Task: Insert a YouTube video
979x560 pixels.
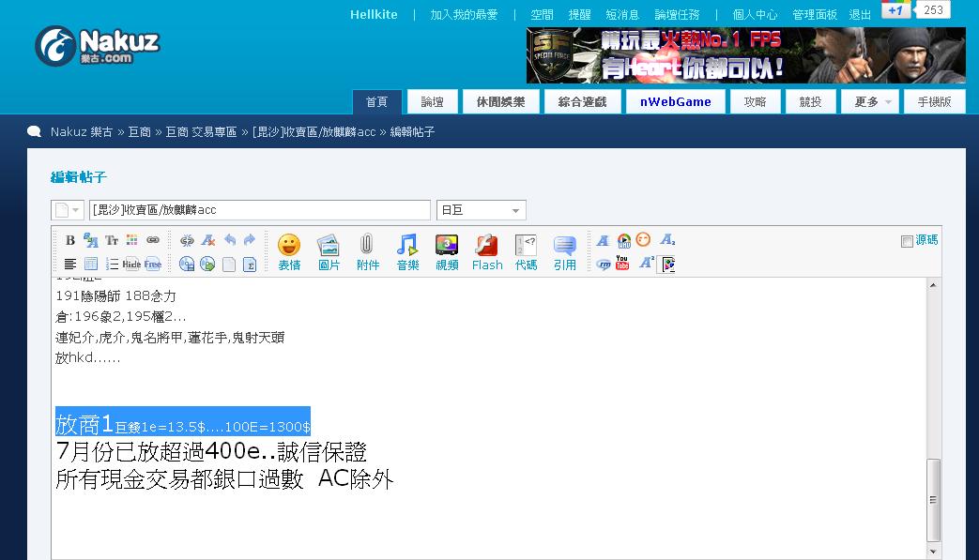Action: [622, 264]
